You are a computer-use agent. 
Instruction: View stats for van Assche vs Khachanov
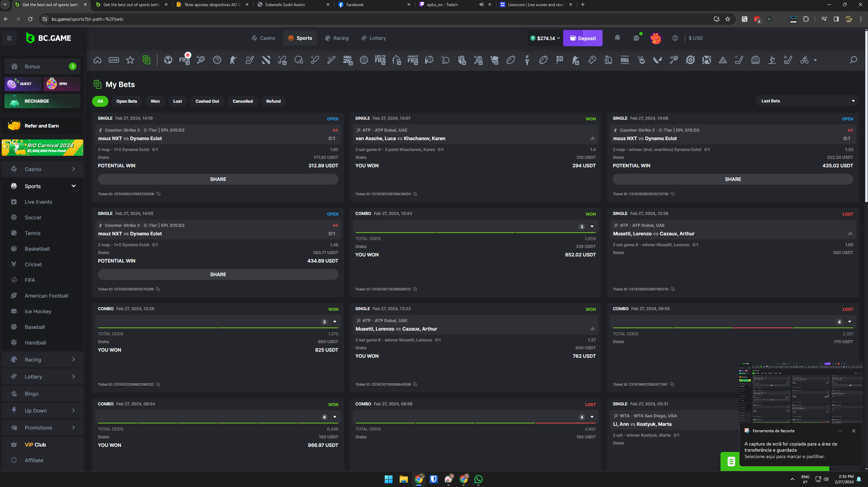pyautogui.click(x=592, y=138)
